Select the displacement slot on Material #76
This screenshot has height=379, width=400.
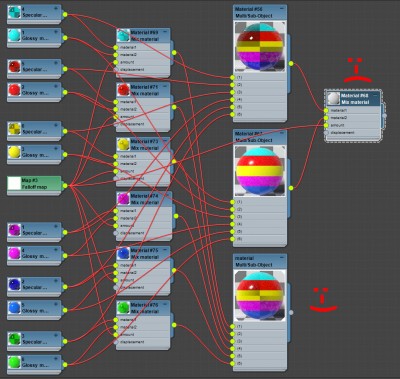click(x=143, y=342)
